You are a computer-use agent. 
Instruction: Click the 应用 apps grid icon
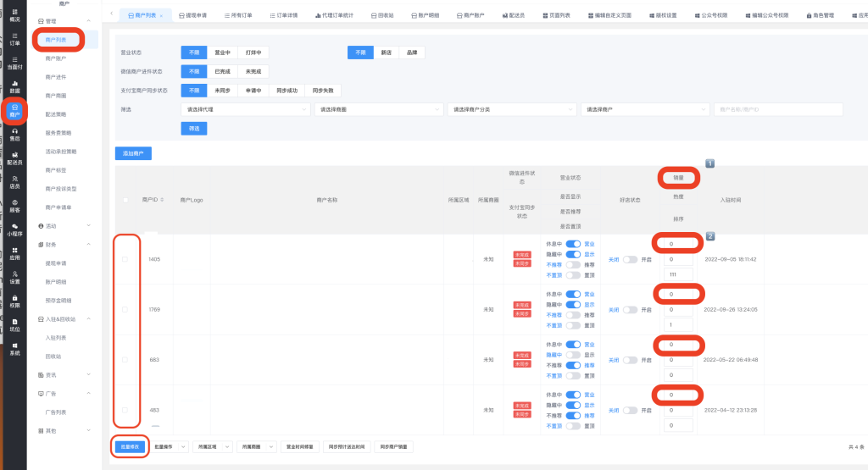click(x=14, y=253)
